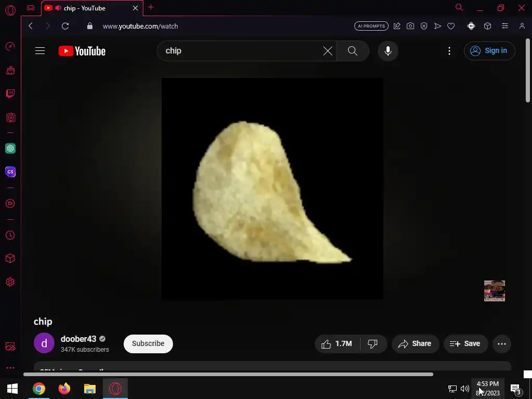
Task: Go to YouTube home via logo
Action: coord(82,51)
